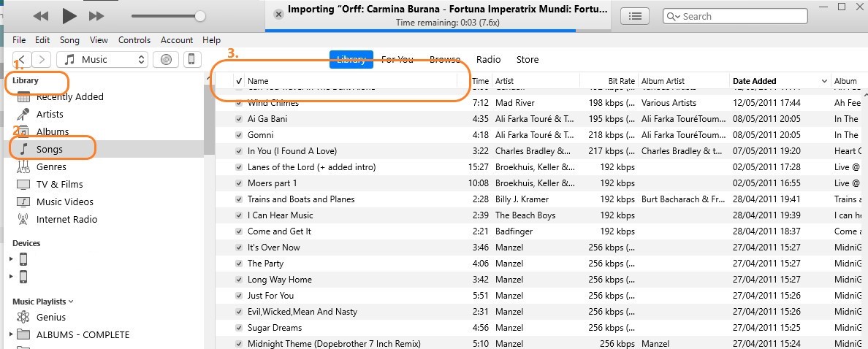868x349 pixels.
Task: Open the Up Next list view button
Action: pyautogui.click(x=636, y=16)
